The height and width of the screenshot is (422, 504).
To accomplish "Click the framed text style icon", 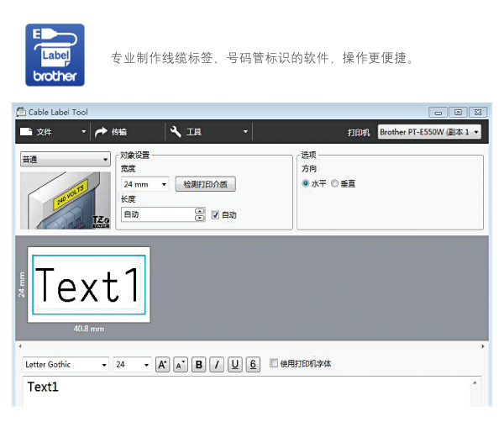I will [253, 364].
